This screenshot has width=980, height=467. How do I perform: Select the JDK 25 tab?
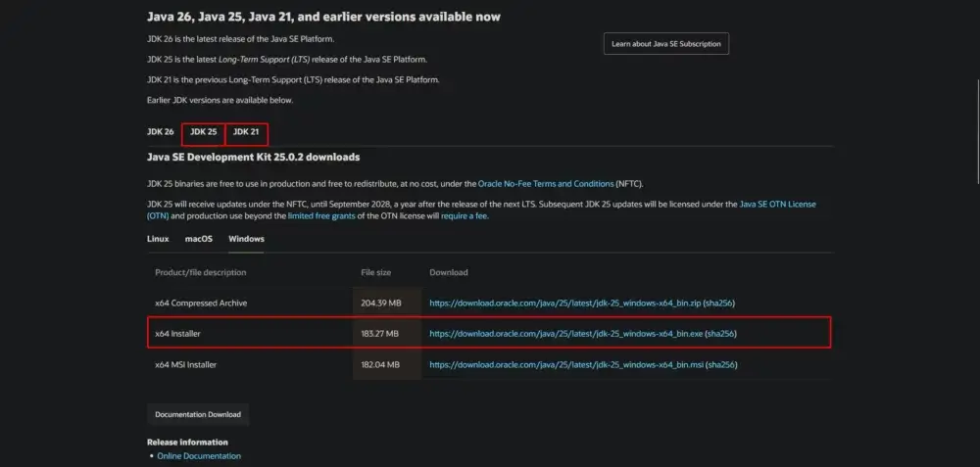203,131
